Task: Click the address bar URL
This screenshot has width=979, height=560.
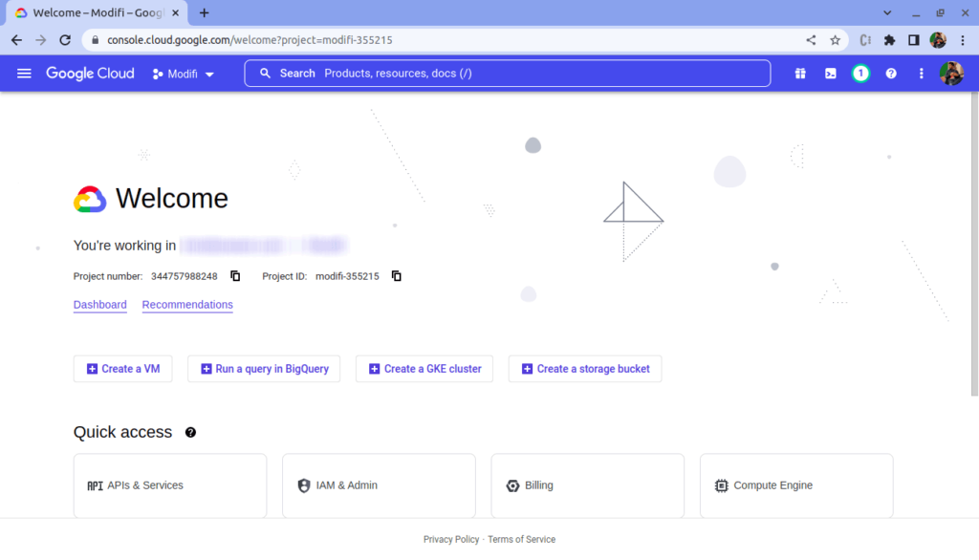Action: pyautogui.click(x=250, y=40)
